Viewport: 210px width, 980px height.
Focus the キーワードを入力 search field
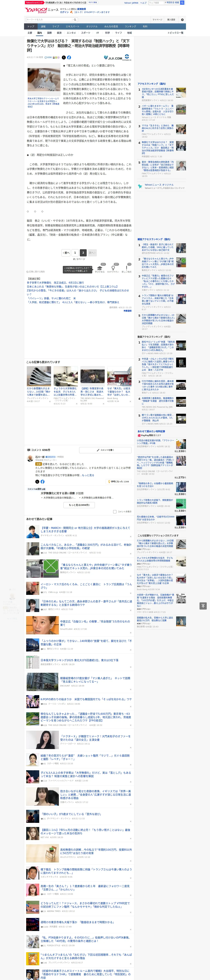tap(49, 19)
